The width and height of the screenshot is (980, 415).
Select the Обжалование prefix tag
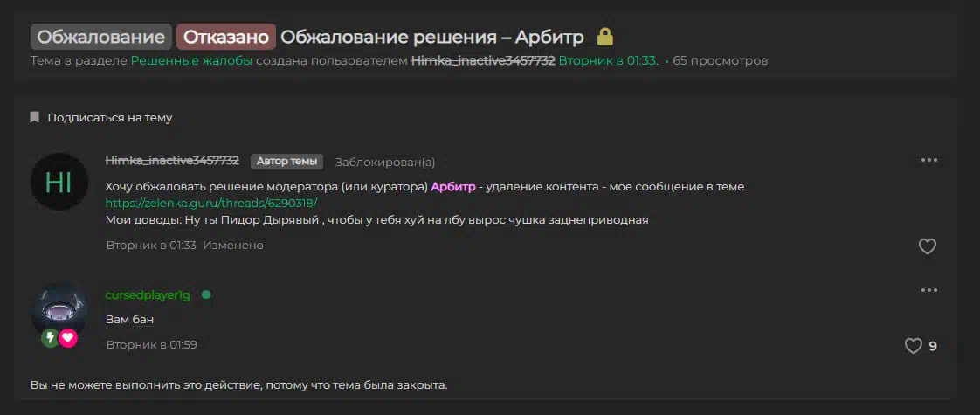point(101,37)
